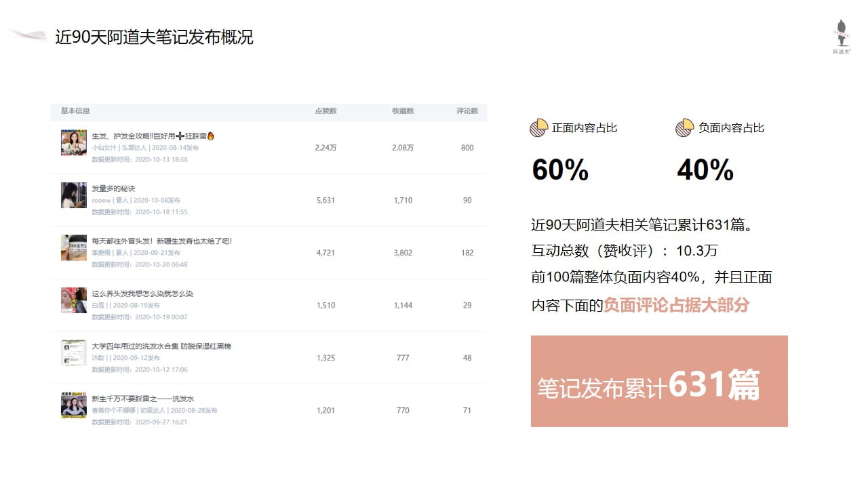Select the favorites value 770
Image resolution: width=868 pixels, height=488 pixels.
coord(403,410)
